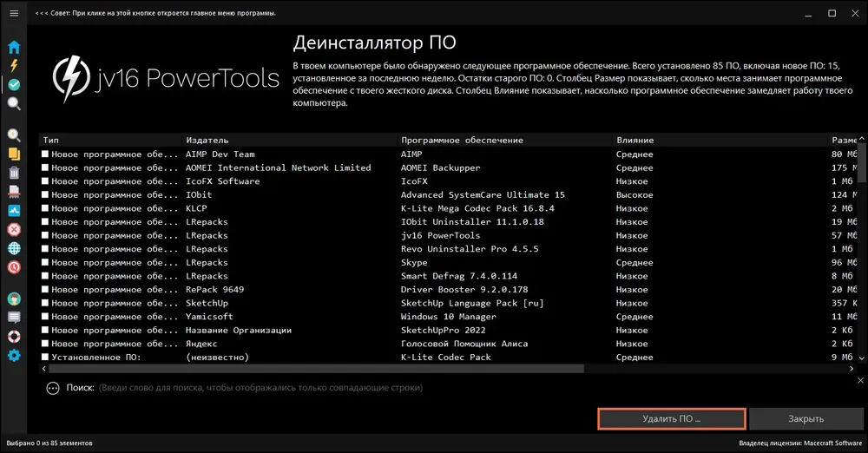
Task: Open the blue globe sidebar icon
Action: coord(14,248)
